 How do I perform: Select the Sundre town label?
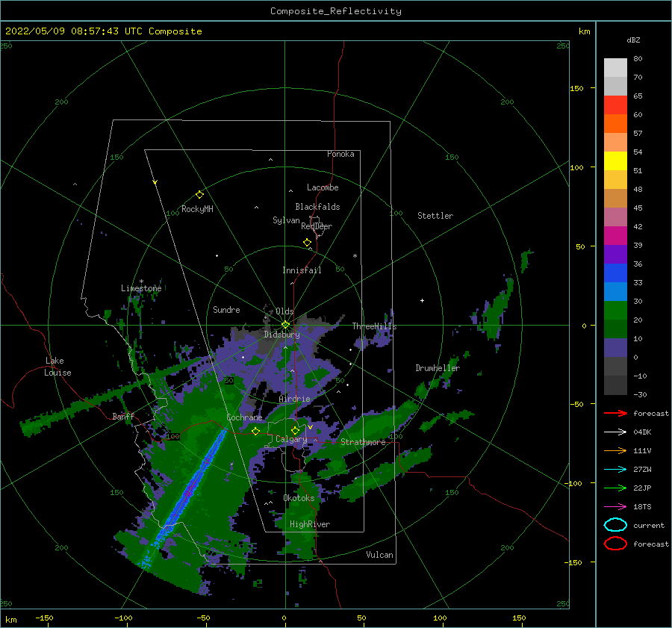(227, 310)
